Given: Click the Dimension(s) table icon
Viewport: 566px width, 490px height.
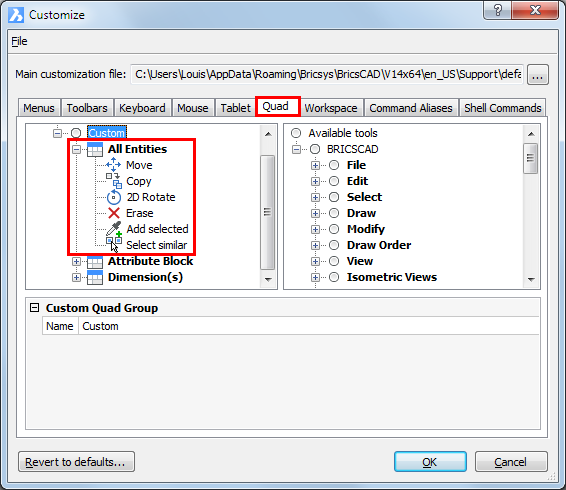Looking at the screenshot, I should pyautogui.click(x=95, y=277).
